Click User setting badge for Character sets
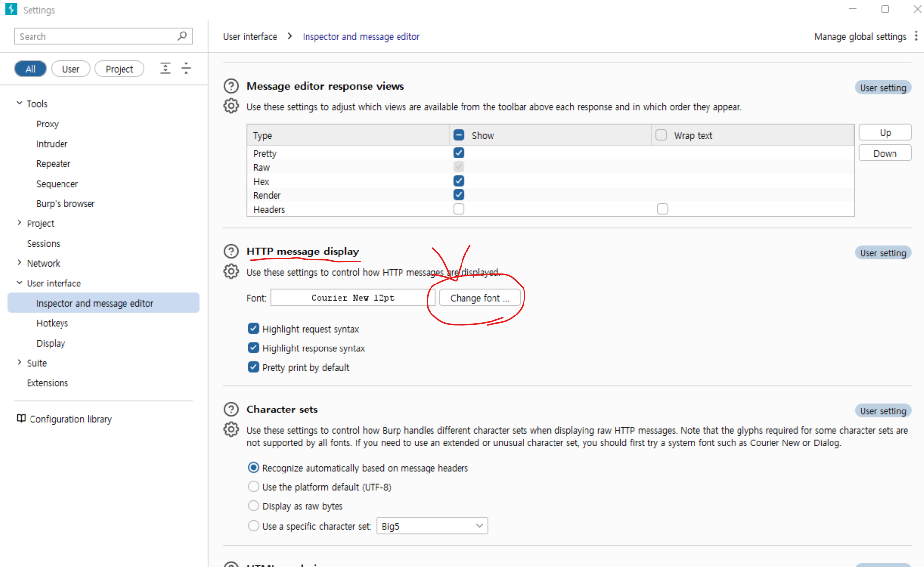Viewport: 924px width, 567px height. click(x=883, y=411)
